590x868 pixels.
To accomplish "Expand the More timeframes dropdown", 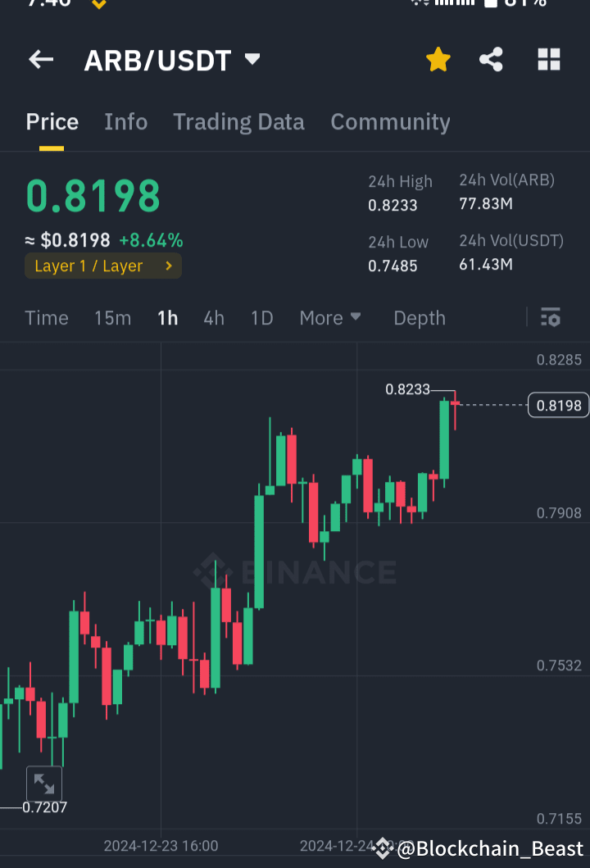I will [x=330, y=317].
